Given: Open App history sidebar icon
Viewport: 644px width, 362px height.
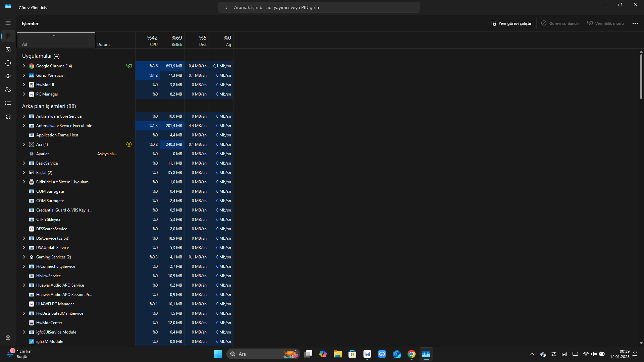Looking at the screenshot, I should coord(8,63).
